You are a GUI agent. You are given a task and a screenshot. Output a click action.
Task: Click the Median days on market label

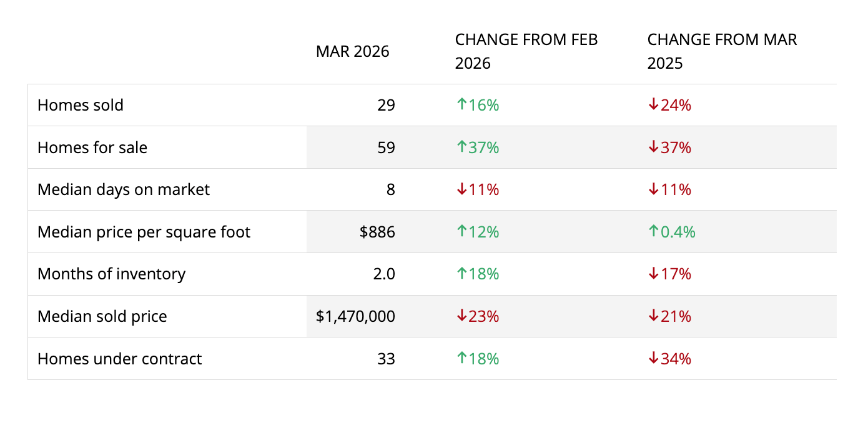click(x=124, y=189)
